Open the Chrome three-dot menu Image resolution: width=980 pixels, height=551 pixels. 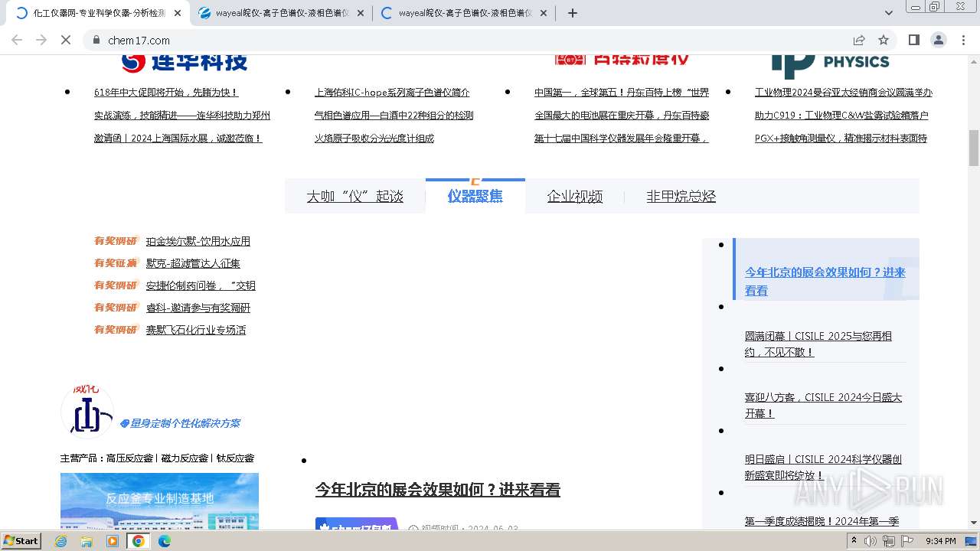click(964, 40)
